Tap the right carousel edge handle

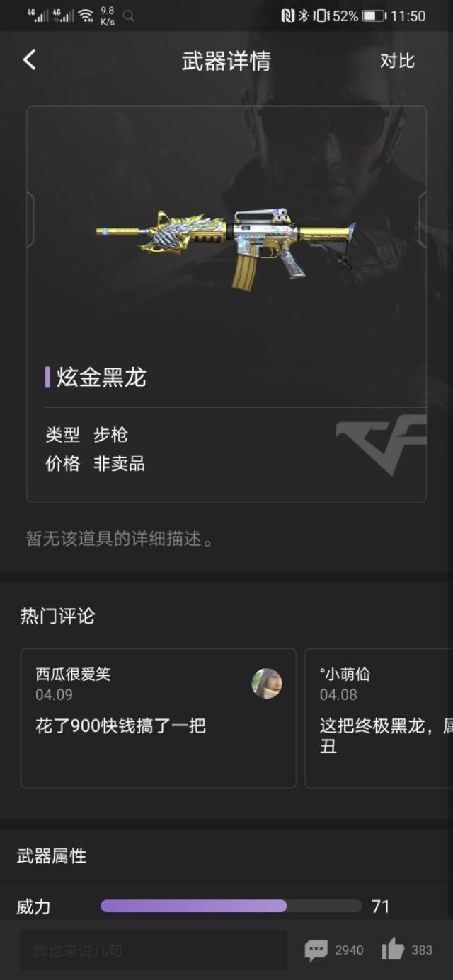(x=423, y=220)
